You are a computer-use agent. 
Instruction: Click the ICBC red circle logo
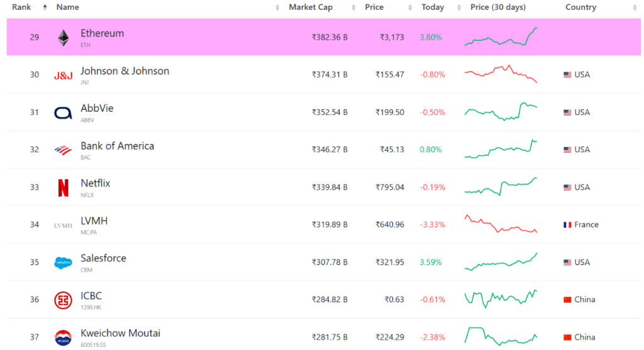(x=64, y=300)
